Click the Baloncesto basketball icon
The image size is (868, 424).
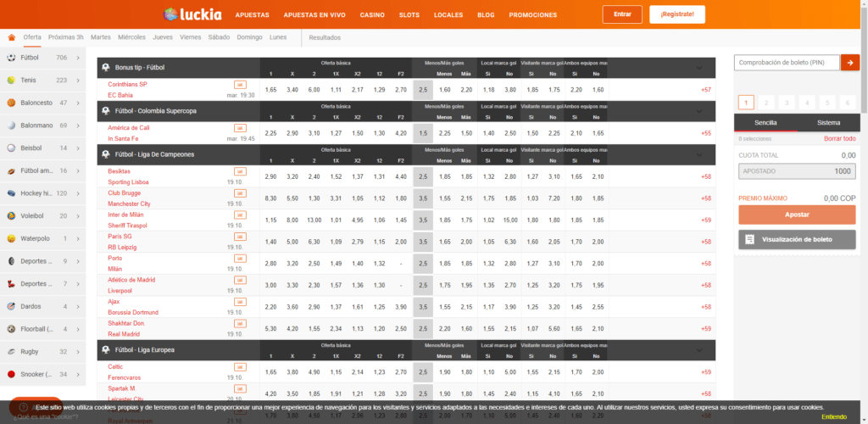tap(11, 103)
